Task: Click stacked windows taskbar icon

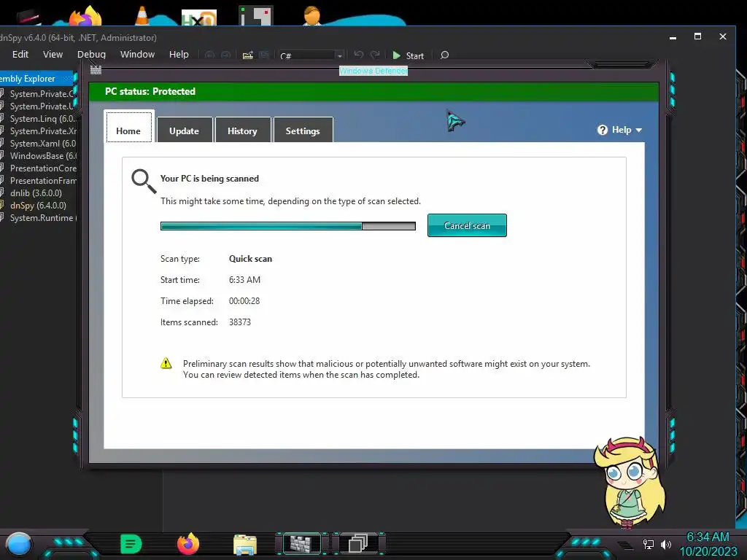Action: [x=358, y=543]
